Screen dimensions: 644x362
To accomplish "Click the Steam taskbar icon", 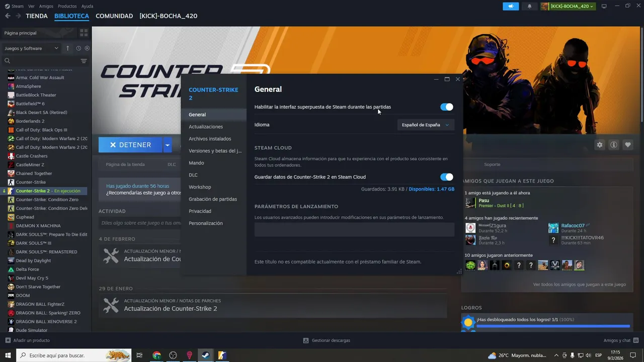I will pos(205,355).
